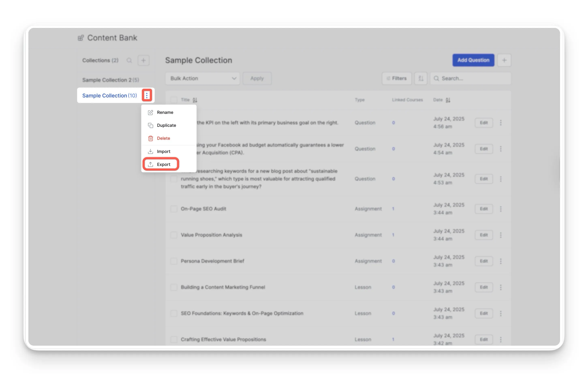The image size is (588, 374).
Task: Edit Crafting Effective Value Propositions lesson
Action: (x=483, y=339)
